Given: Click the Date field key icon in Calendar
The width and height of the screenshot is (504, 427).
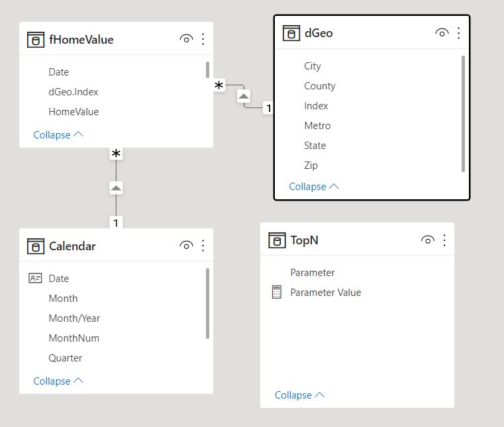Looking at the screenshot, I should 35,279.
